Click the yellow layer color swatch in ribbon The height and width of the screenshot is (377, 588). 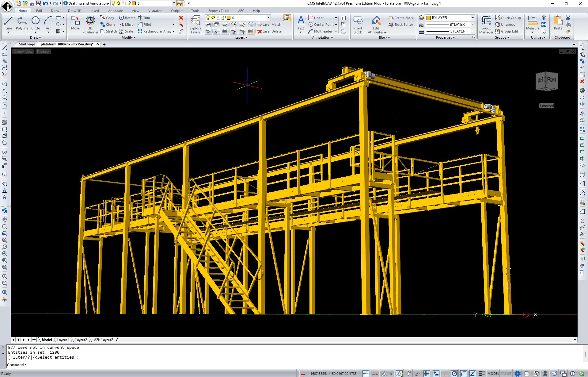(229, 18)
